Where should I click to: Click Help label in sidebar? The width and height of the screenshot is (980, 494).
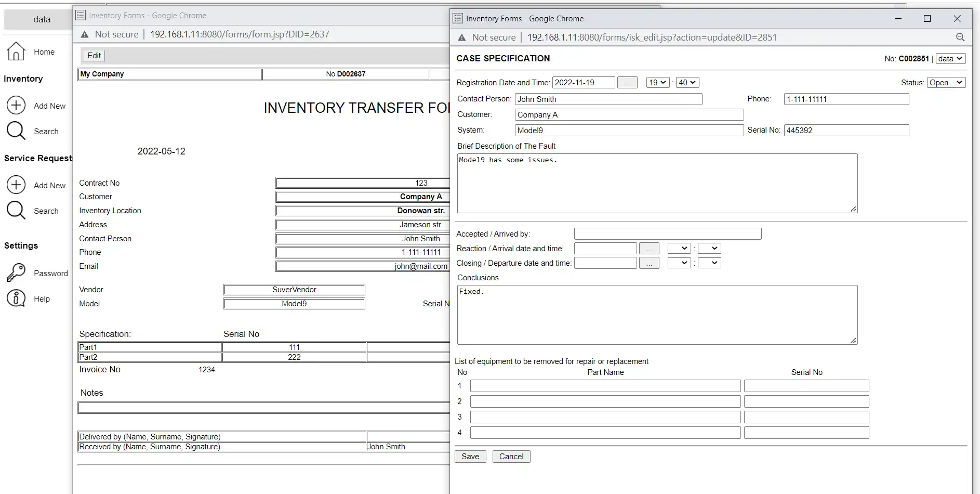42,299
